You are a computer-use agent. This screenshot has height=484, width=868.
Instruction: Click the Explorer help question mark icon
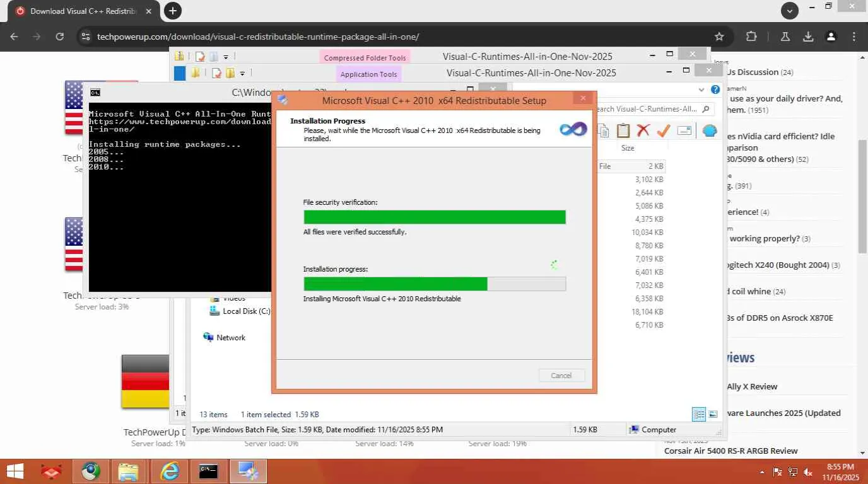[715, 89]
